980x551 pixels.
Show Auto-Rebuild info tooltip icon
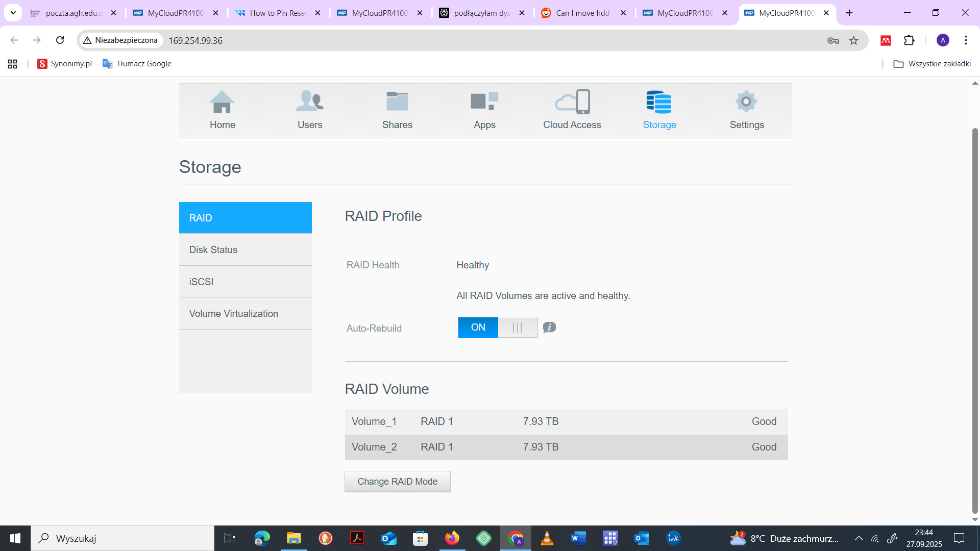[x=549, y=328]
